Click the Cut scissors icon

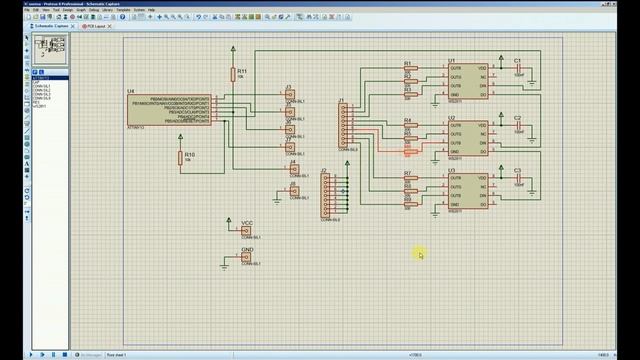[x=215, y=17]
